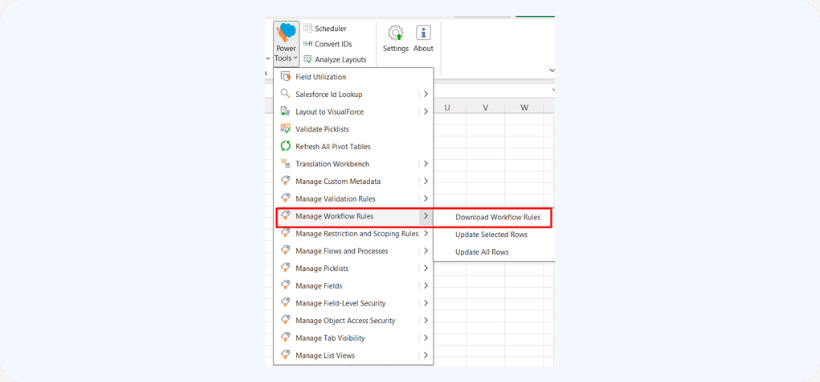Click the Manage Flows and Processes icon
Viewport: 820px width, 382px height.
286,251
